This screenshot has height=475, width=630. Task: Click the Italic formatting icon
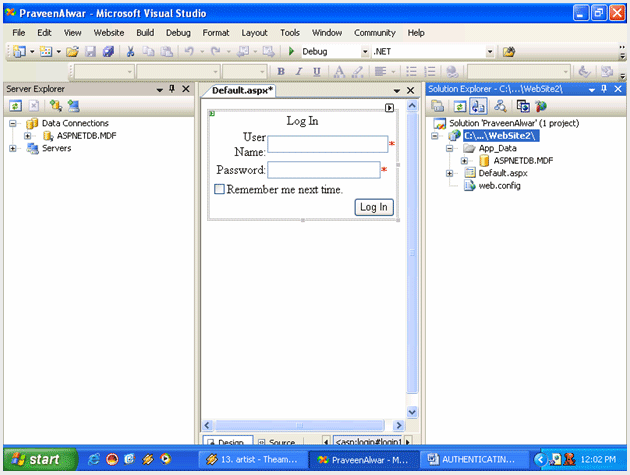pos(299,72)
